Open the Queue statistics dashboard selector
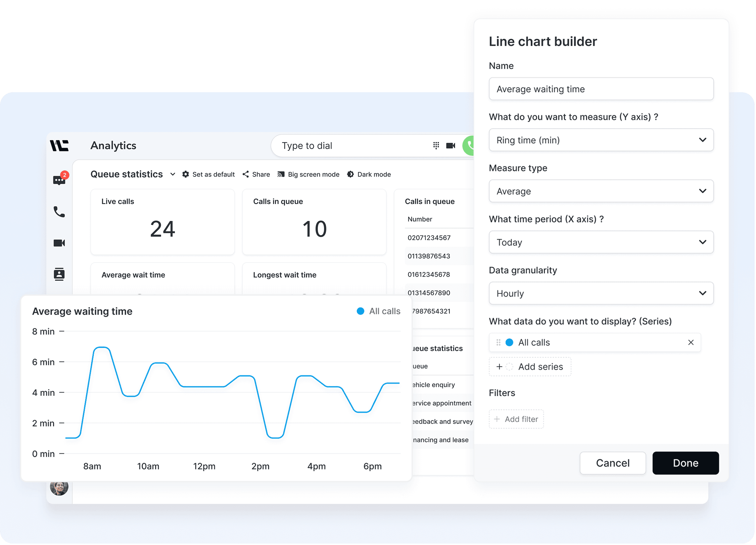This screenshot has width=756, height=545. [133, 174]
